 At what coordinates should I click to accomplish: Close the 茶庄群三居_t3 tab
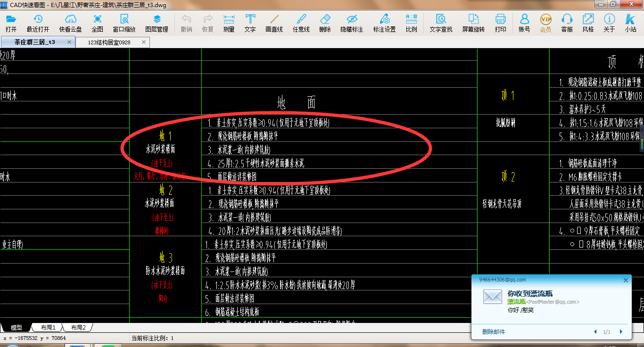click(x=70, y=42)
